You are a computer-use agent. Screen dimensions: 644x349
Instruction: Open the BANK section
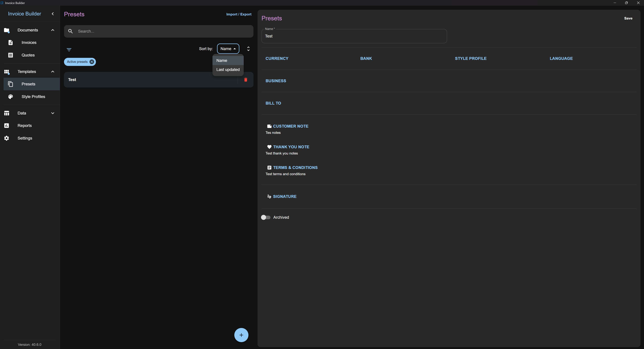pyautogui.click(x=366, y=59)
